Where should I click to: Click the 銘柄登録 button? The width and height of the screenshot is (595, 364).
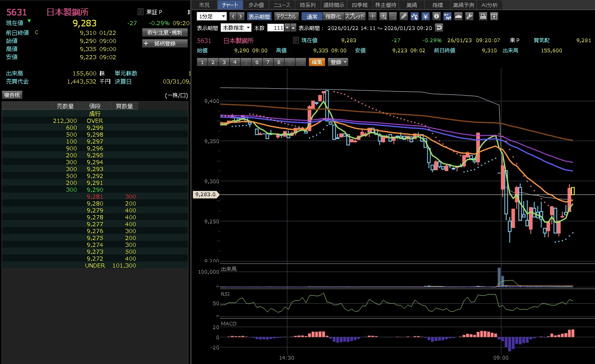point(165,43)
